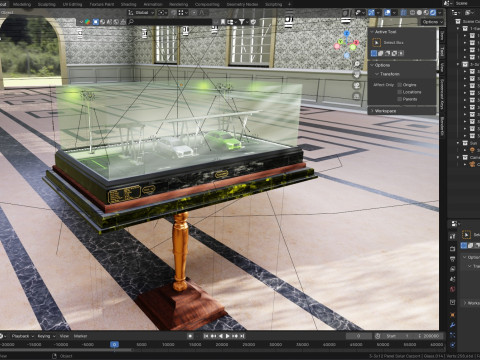Open the Keying menu in timeline

[46, 336]
